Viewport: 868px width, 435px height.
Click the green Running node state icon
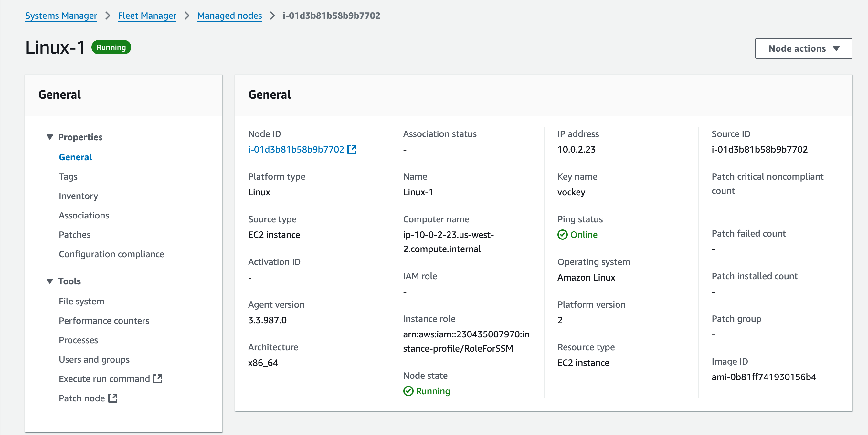click(408, 391)
